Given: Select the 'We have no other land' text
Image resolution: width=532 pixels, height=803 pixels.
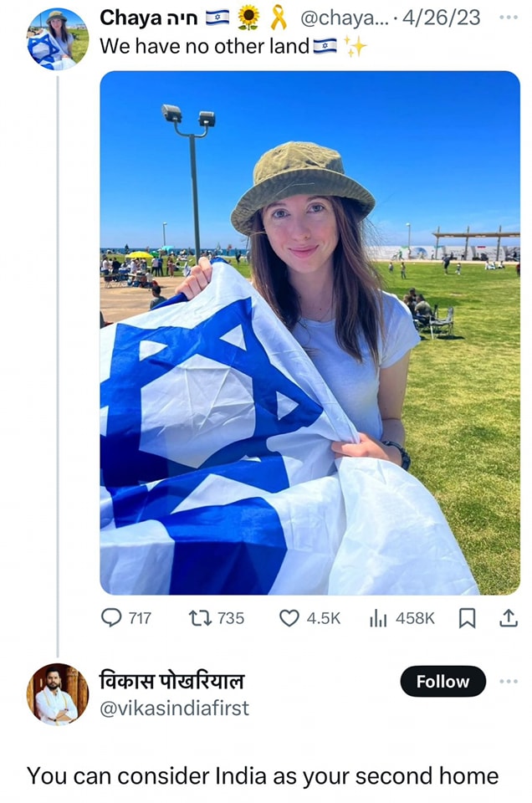Looking at the screenshot, I should pos(204,47).
